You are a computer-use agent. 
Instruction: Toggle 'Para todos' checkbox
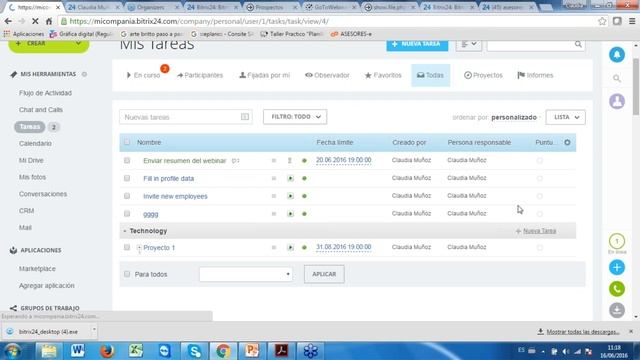point(127,274)
